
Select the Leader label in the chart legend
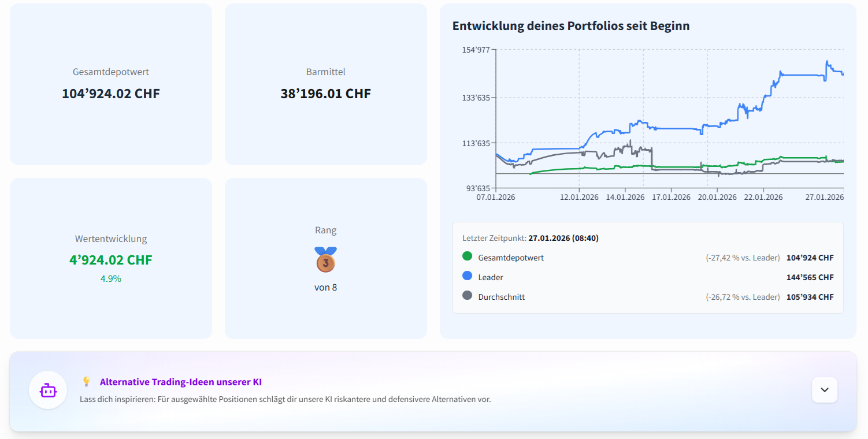click(x=491, y=277)
